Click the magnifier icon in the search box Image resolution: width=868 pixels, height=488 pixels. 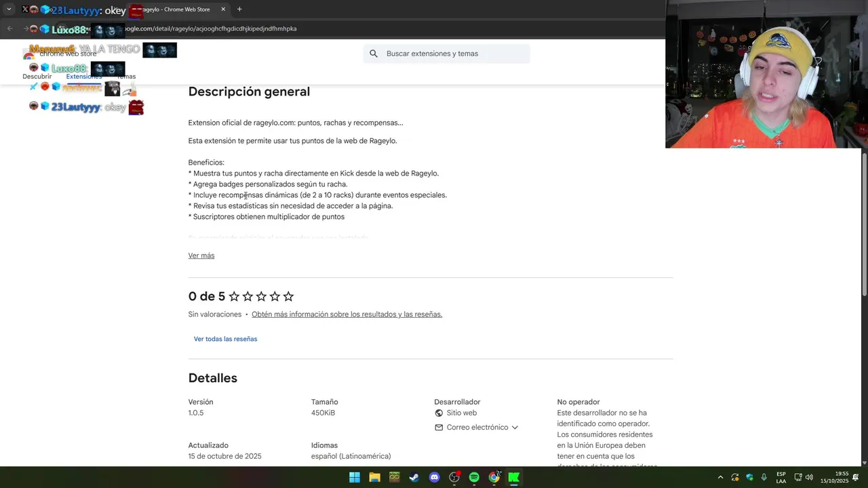coord(374,54)
